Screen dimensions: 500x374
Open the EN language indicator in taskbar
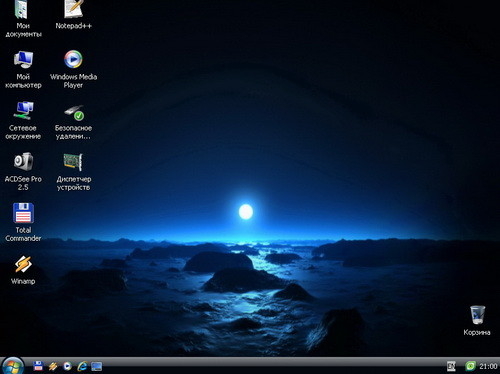click(451, 366)
